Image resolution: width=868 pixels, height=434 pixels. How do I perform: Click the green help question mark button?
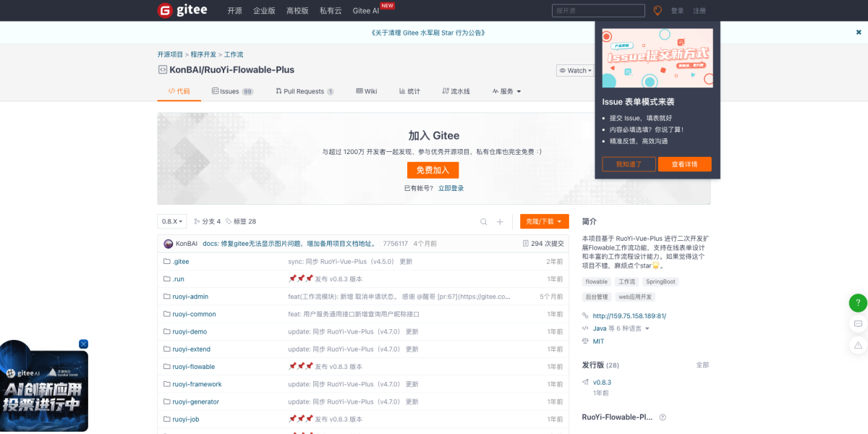(858, 303)
